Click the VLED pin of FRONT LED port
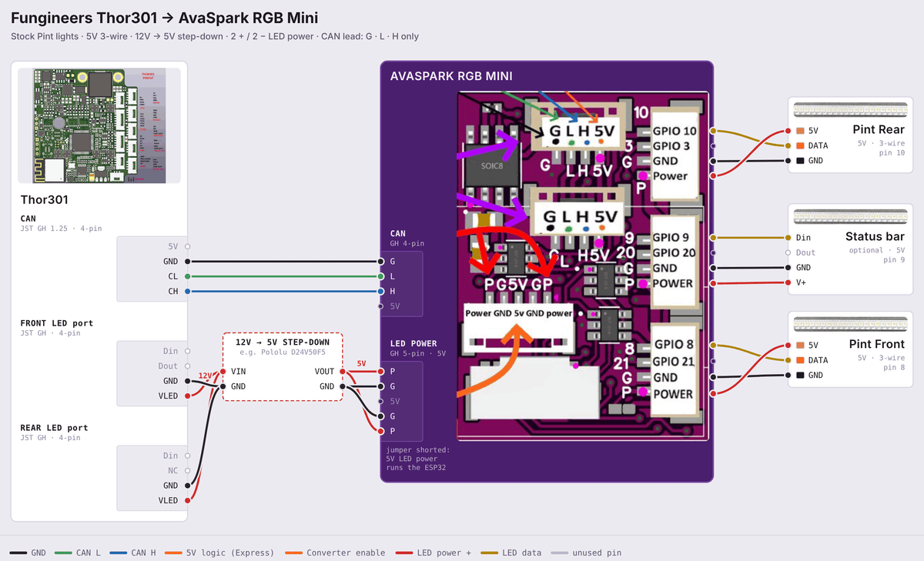 click(x=168, y=396)
